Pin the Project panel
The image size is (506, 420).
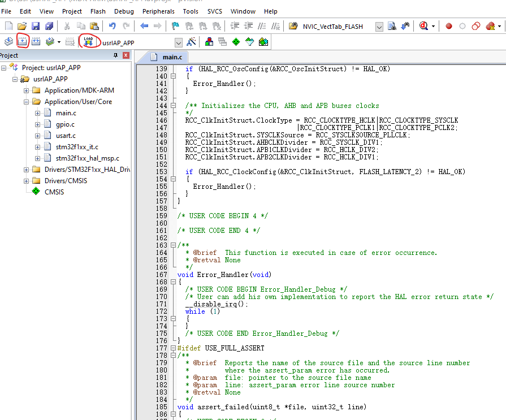(115, 55)
